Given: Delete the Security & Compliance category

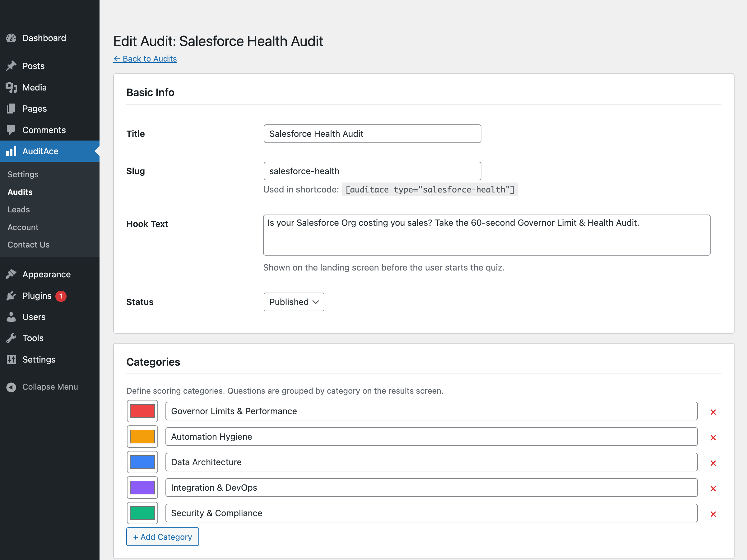Looking at the screenshot, I should 713,514.
